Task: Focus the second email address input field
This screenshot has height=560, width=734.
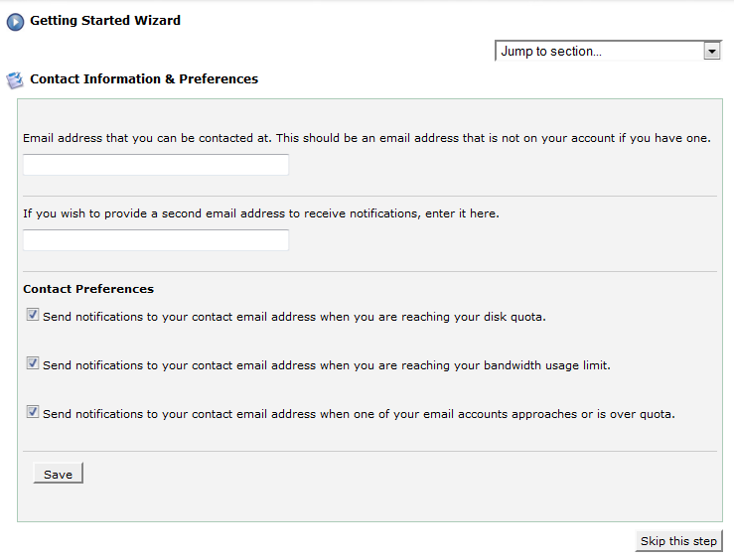Action: click(156, 240)
